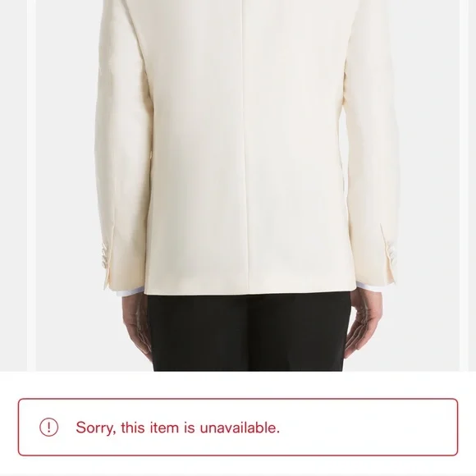The image size is (476, 476).
Task: Click the model's right-side hand
Action: (363, 323)
